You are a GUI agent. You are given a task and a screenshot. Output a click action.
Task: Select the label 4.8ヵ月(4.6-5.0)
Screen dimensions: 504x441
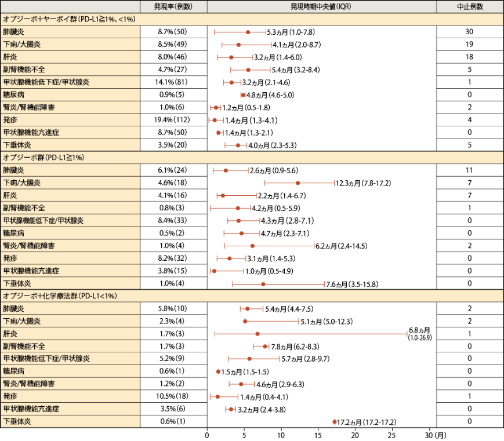pyautogui.click(x=270, y=95)
